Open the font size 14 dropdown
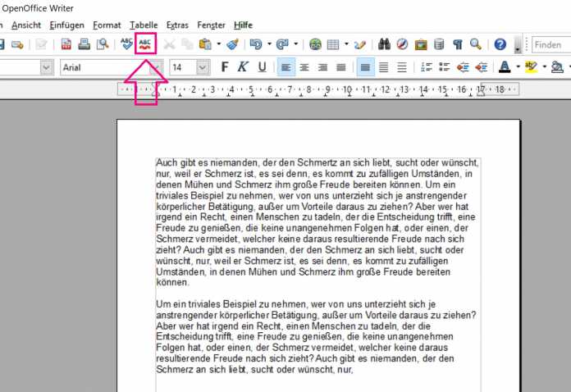Viewport: 571px width, 392px height. pos(203,67)
